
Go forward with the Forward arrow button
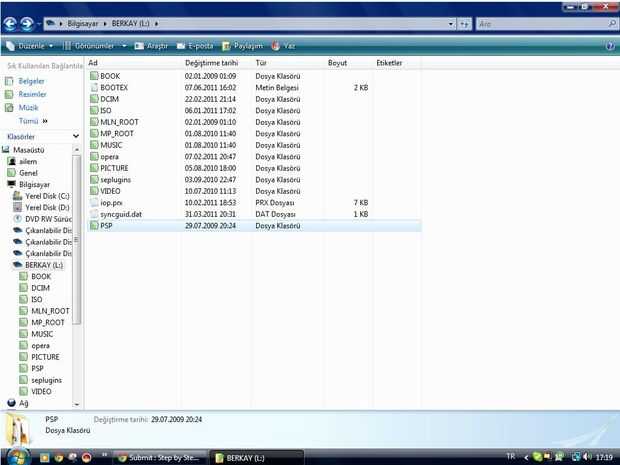click(x=27, y=24)
